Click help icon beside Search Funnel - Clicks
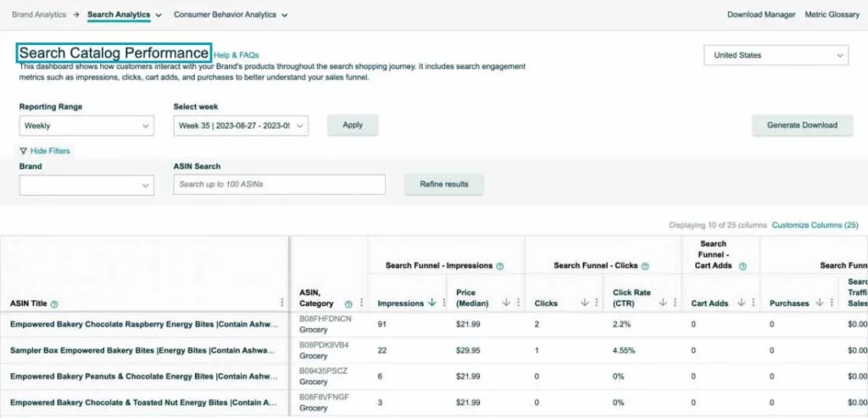The height and width of the screenshot is (418, 868). click(645, 266)
